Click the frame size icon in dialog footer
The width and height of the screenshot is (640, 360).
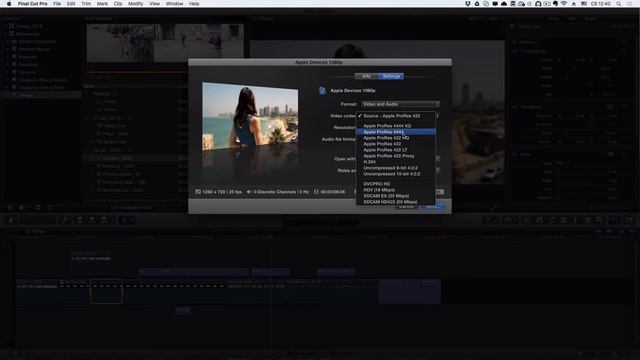click(198, 192)
